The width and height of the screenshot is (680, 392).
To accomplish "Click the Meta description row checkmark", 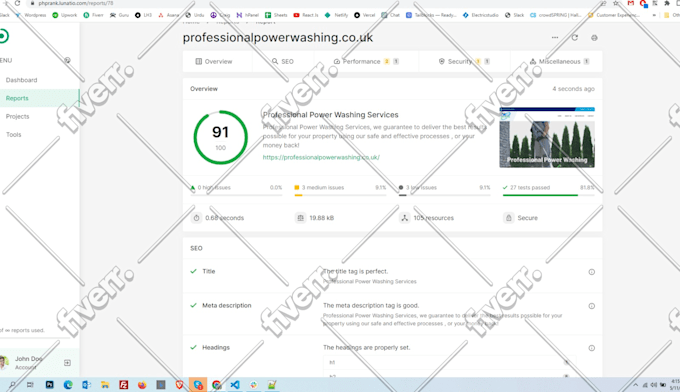I will (193, 305).
